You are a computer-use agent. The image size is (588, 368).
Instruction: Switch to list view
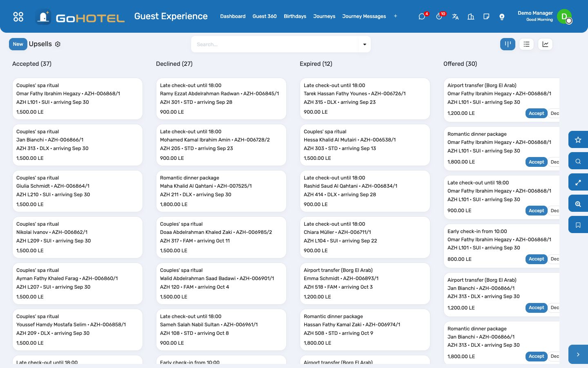[x=527, y=44]
